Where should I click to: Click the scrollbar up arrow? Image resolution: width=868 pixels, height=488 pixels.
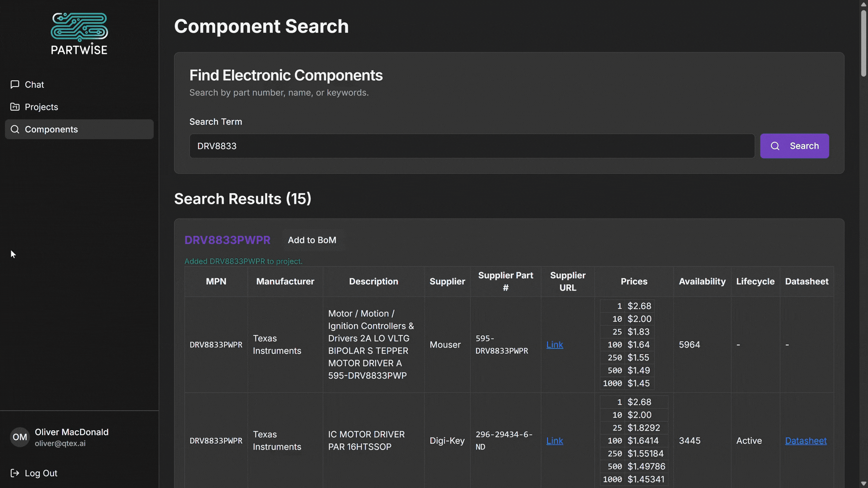(863, 4)
